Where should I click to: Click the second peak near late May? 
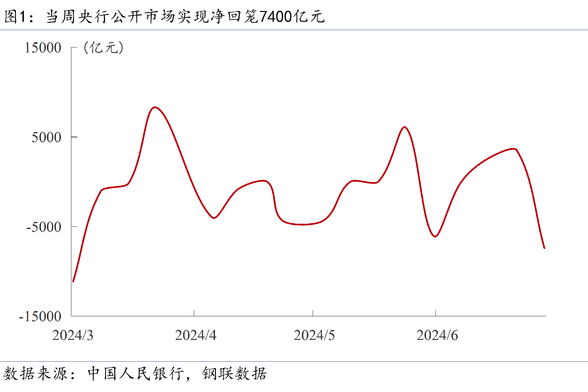(405, 127)
